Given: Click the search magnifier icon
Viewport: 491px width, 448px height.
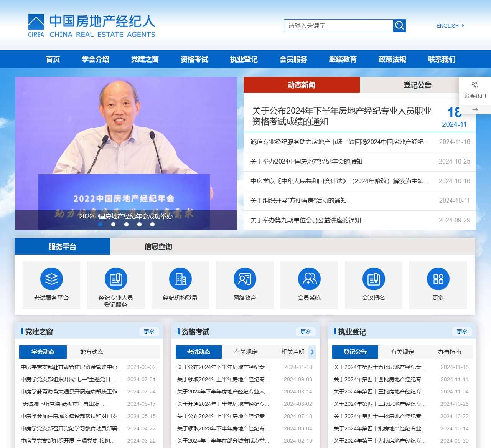Looking at the screenshot, I should [x=399, y=25].
